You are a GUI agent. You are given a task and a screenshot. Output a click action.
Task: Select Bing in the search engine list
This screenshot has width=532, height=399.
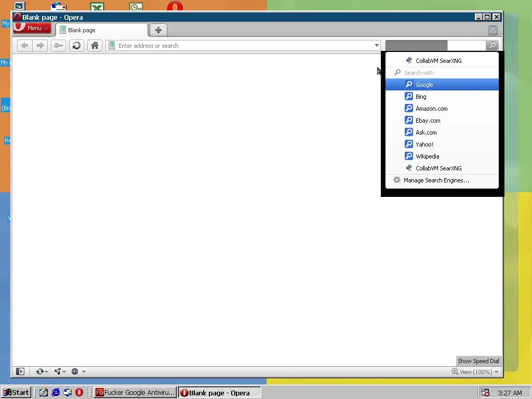(442, 96)
